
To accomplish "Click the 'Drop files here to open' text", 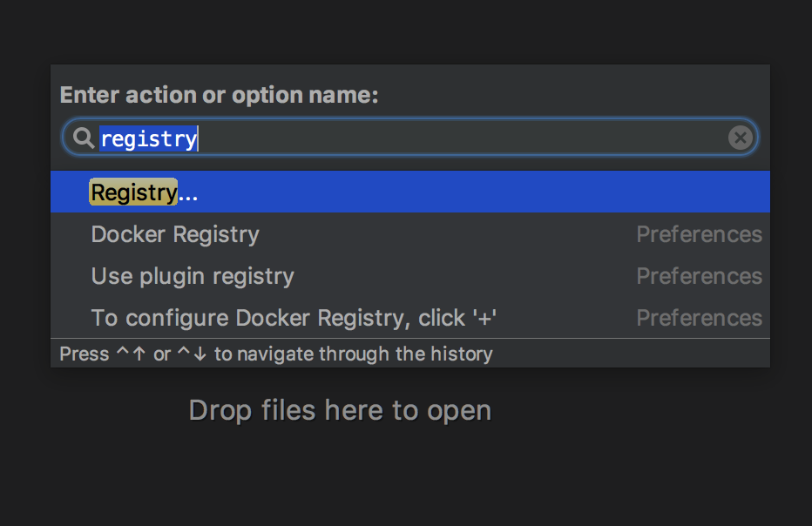I will pyautogui.click(x=340, y=410).
